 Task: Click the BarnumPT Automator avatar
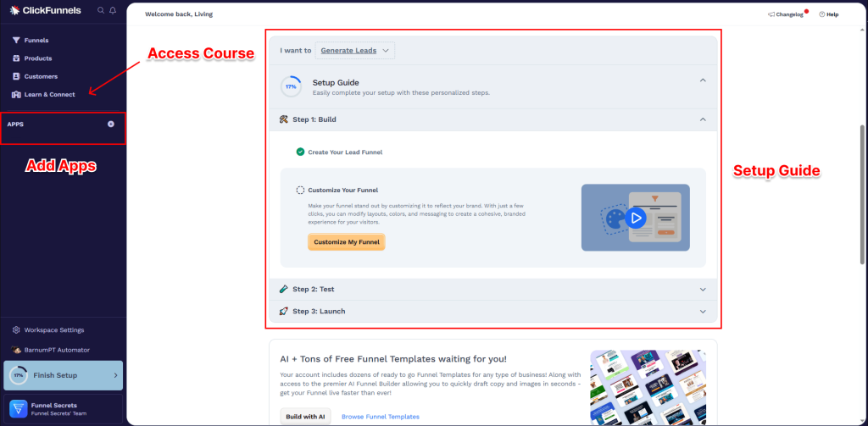(x=16, y=350)
